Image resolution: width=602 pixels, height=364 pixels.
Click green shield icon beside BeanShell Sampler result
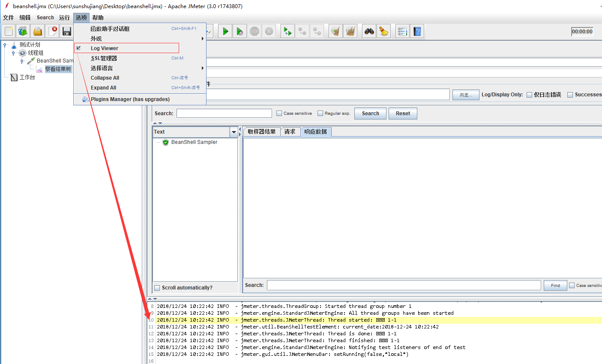(x=165, y=142)
